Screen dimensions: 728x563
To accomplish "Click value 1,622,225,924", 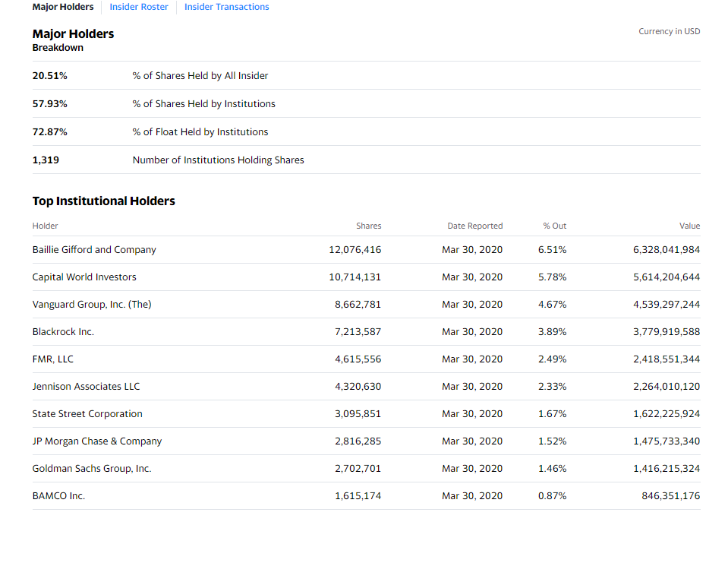I will click(667, 414).
